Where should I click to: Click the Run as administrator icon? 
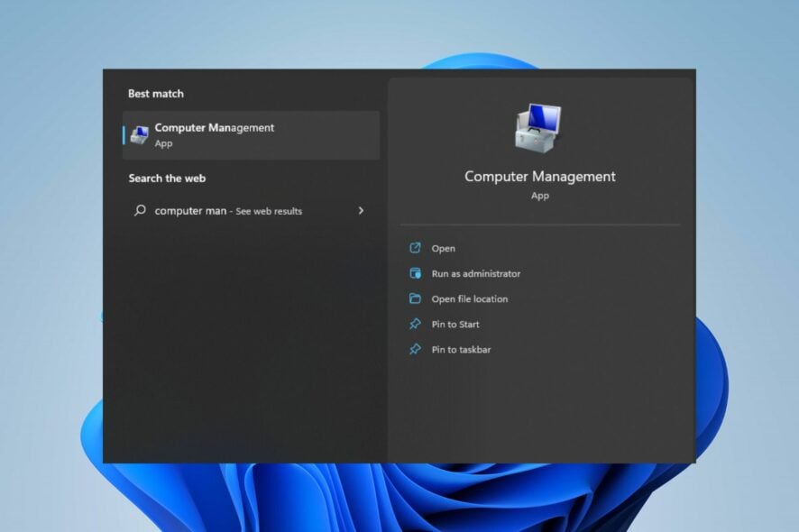pos(413,273)
